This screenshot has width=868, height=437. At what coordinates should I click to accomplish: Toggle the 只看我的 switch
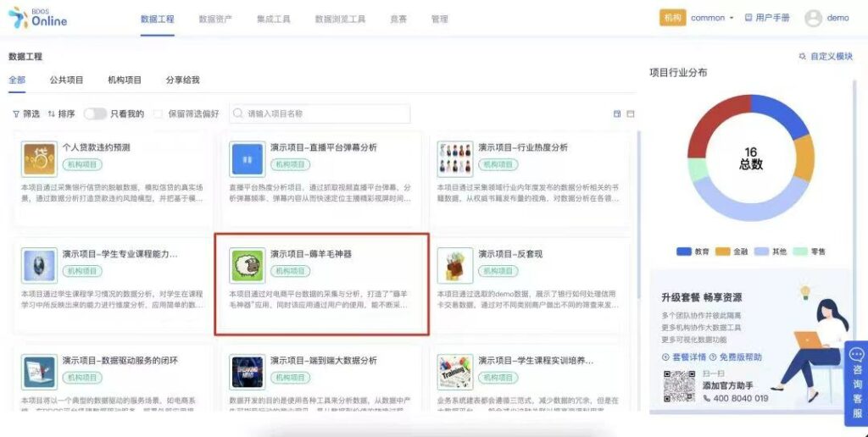pyautogui.click(x=95, y=114)
